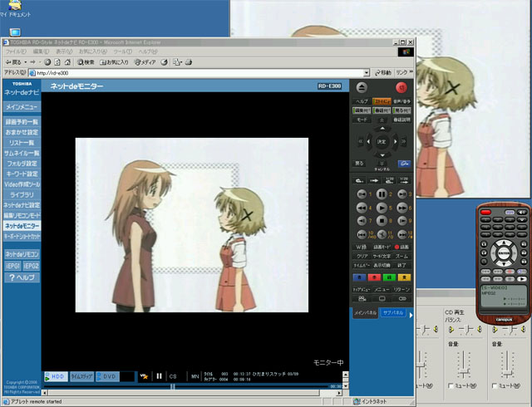532x407 pixels.
Task: Click the horizontal scrollbar right arrow
Action: [x=339, y=393]
